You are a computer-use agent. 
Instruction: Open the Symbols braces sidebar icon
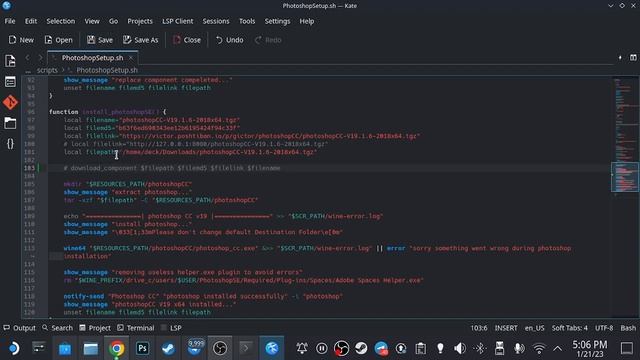10,143
